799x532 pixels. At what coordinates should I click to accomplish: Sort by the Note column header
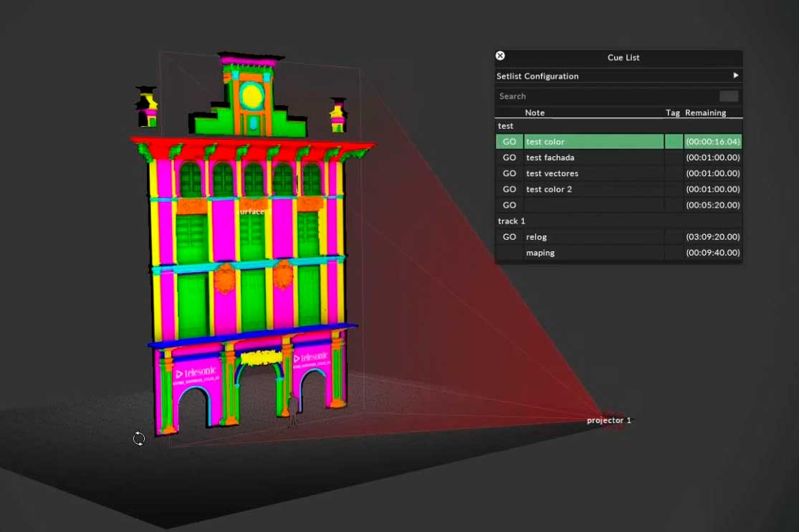(x=535, y=112)
